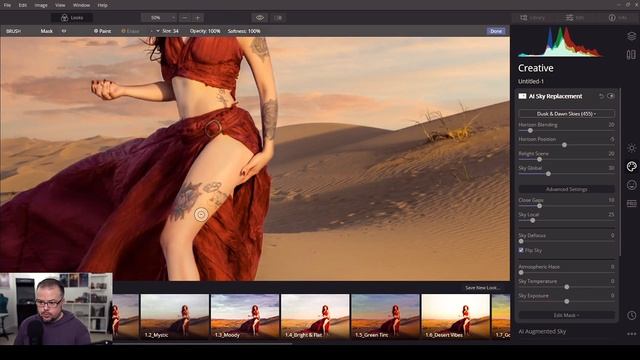Open the Image menu
This screenshot has height=360, width=640.
[41, 5]
